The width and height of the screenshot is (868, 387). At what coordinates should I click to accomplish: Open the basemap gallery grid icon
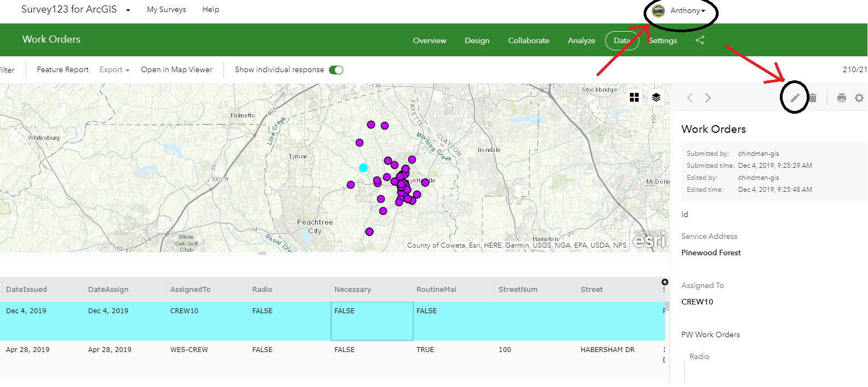pos(634,97)
